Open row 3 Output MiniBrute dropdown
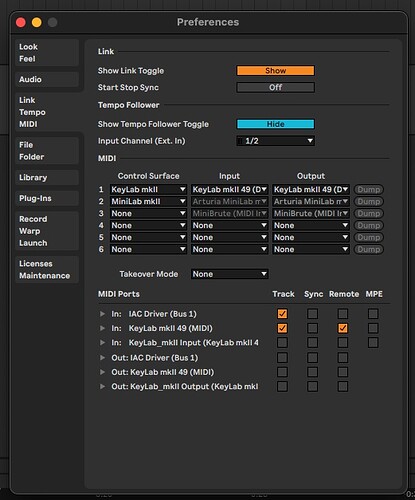Screen dimensions: 415x500 (x=311, y=213)
